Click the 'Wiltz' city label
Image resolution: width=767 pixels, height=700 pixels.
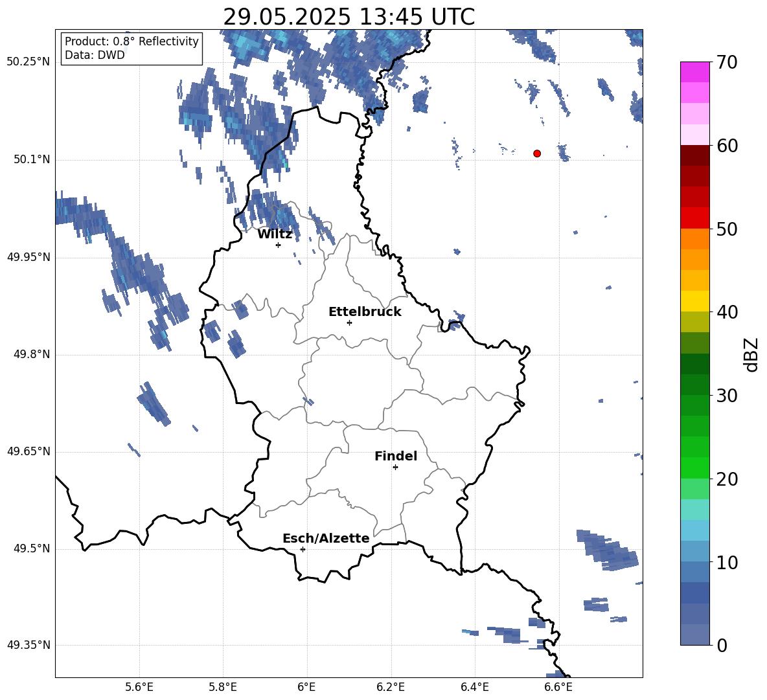pyautogui.click(x=275, y=234)
